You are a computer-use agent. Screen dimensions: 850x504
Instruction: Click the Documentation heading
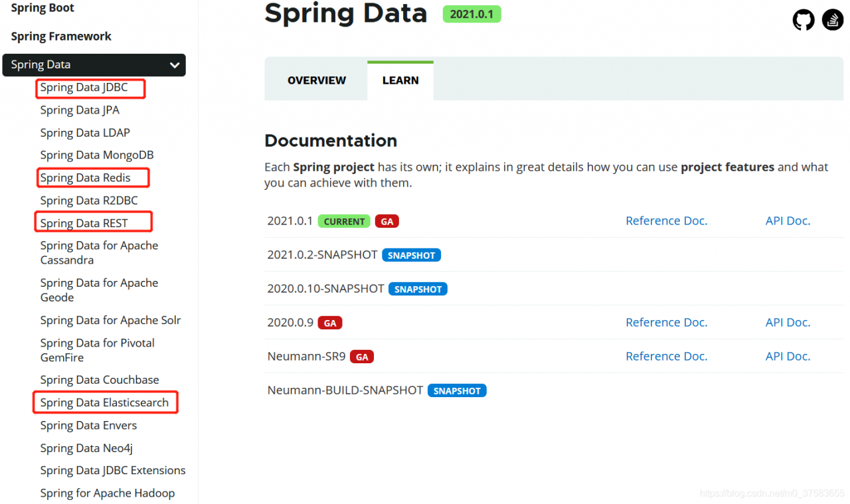point(331,141)
